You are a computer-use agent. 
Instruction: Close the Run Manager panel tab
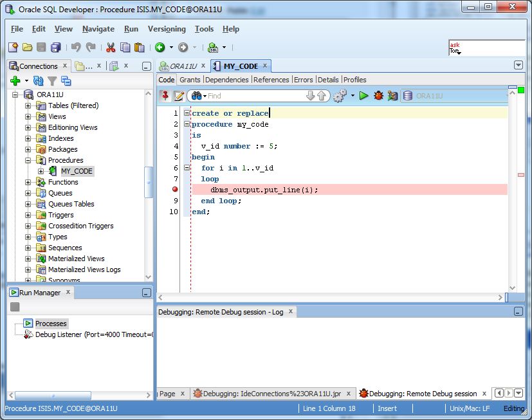pyautogui.click(x=68, y=292)
